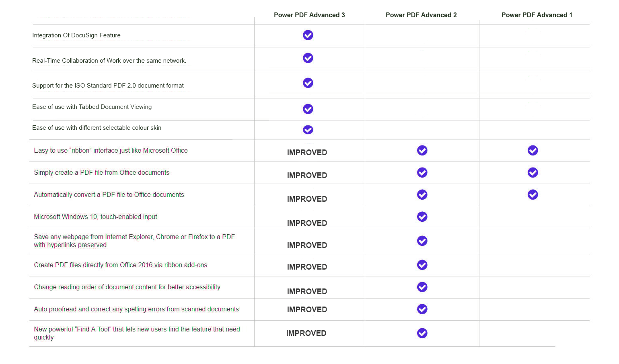Click IMPROVED label in ribbon interface row
This screenshot has height=364, width=619.
pyautogui.click(x=307, y=152)
